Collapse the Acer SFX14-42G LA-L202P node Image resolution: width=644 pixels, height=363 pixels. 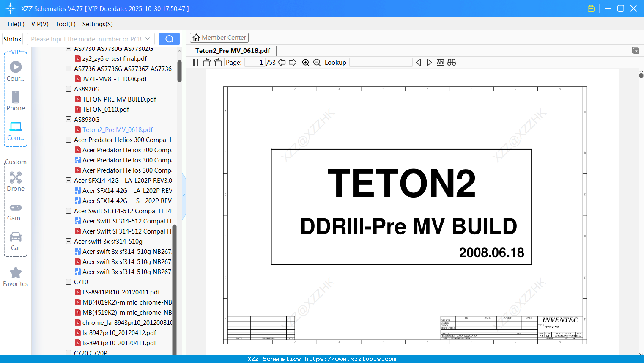coord(69,180)
